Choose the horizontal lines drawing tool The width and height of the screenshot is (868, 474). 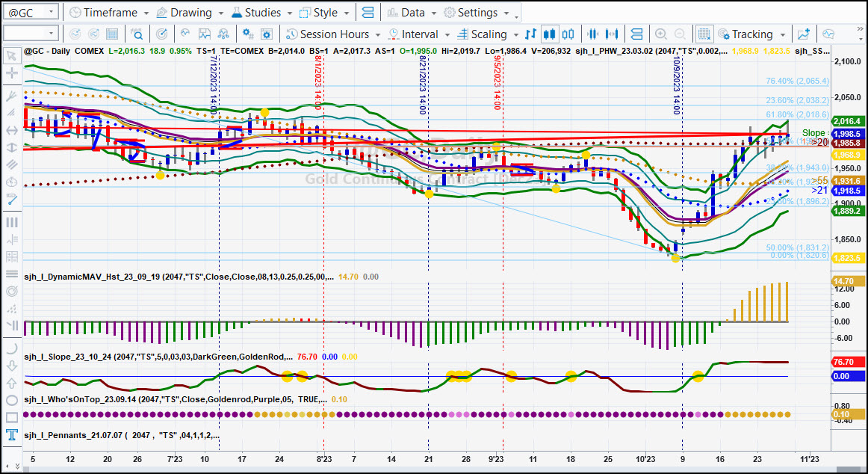point(11,274)
